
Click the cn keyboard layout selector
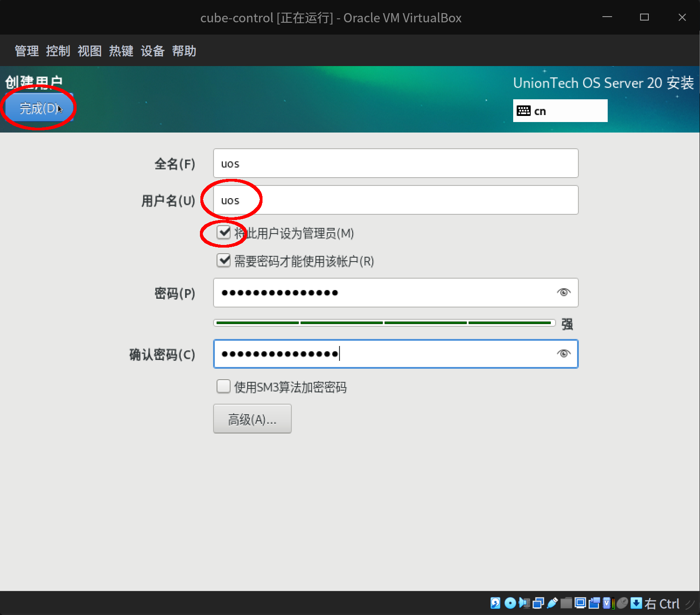560,111
